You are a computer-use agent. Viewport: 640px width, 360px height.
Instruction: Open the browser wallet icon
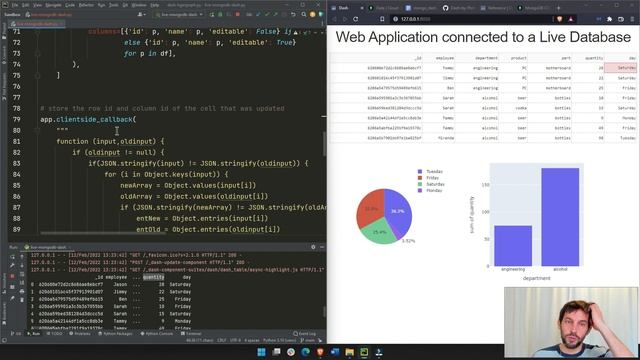pos(621,19)
